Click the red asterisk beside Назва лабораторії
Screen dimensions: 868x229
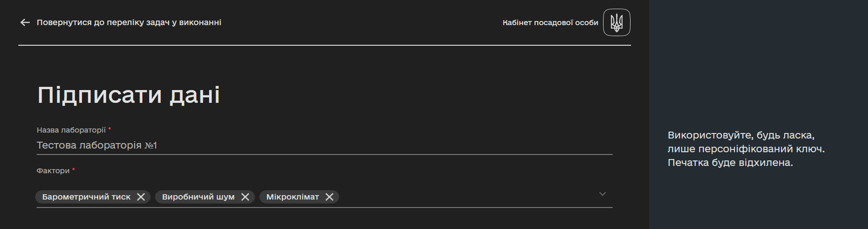click(x=110, y=129)
